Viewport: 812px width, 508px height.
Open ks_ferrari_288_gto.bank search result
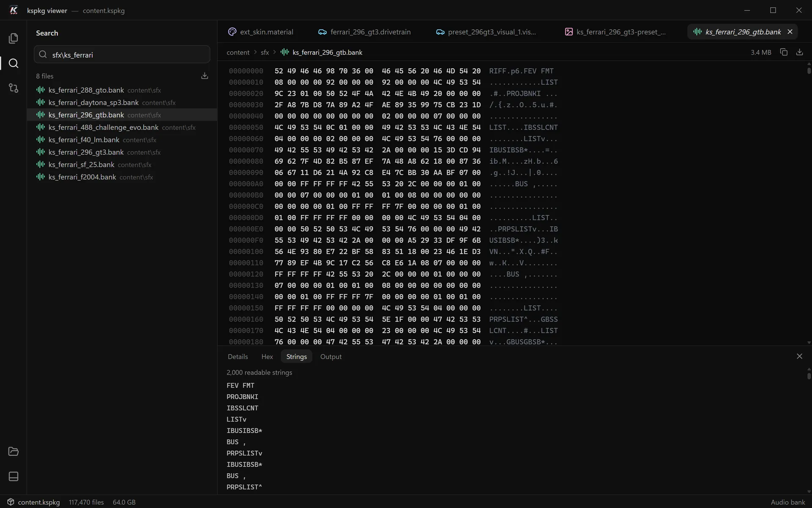pos(122,90)
